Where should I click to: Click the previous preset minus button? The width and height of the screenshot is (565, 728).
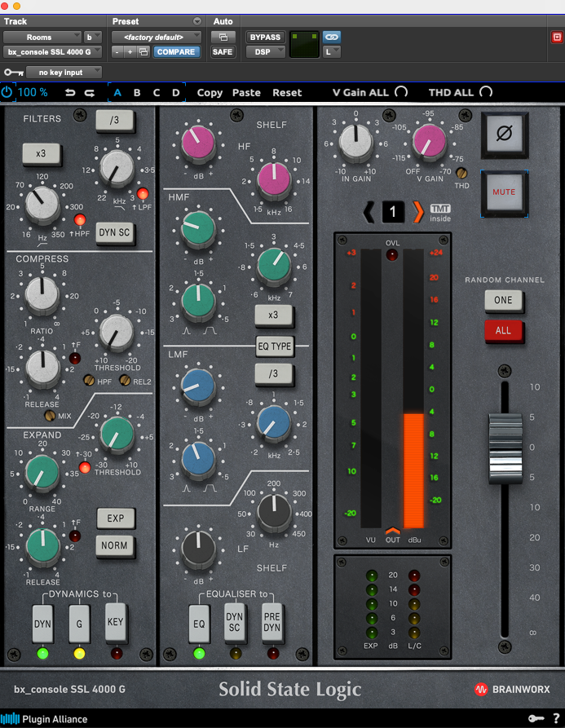[117, 52]
